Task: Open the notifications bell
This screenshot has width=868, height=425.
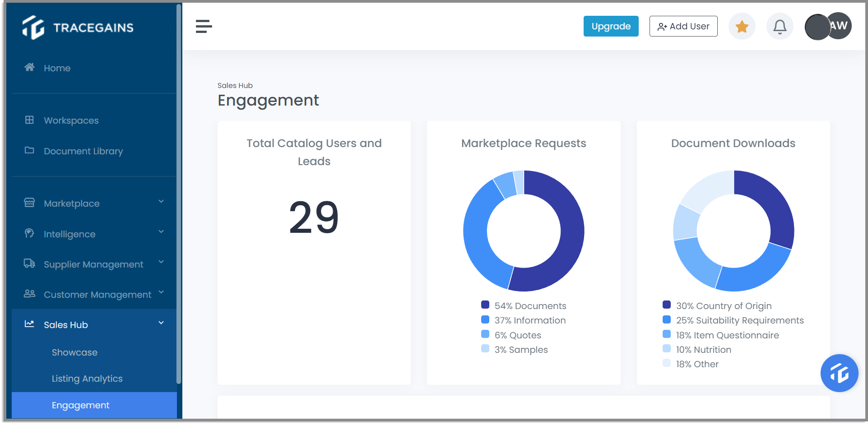Action: [x=780, y=27]
